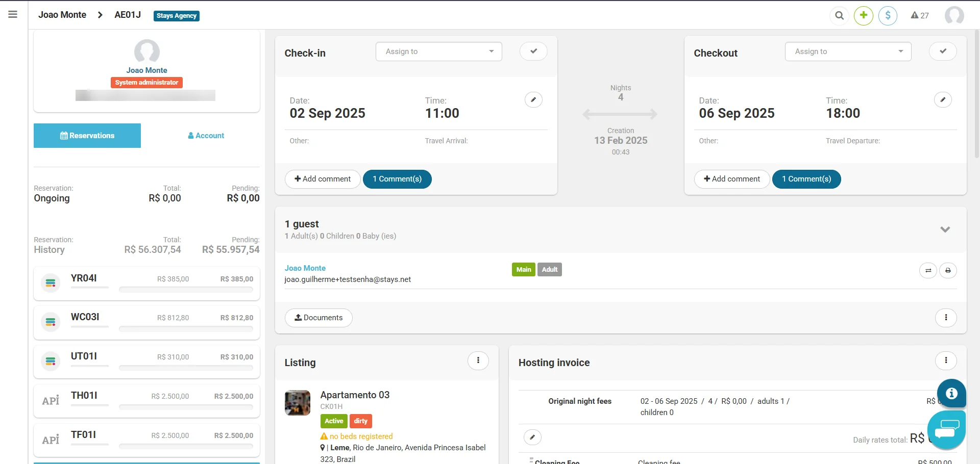This screenshot has width=980, height=464.
Task: Click the YR04I reservation channel icon
Action: click(x=51, y=282)
